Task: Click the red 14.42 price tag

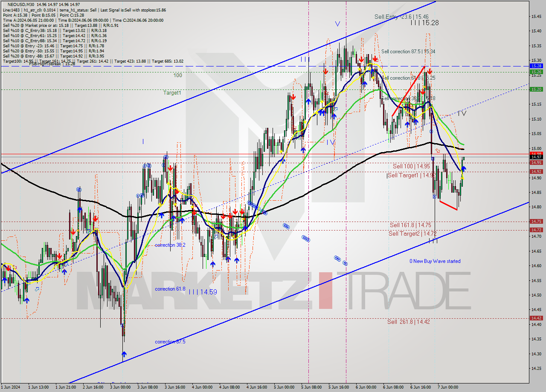Action: click(x=536, y=318)
